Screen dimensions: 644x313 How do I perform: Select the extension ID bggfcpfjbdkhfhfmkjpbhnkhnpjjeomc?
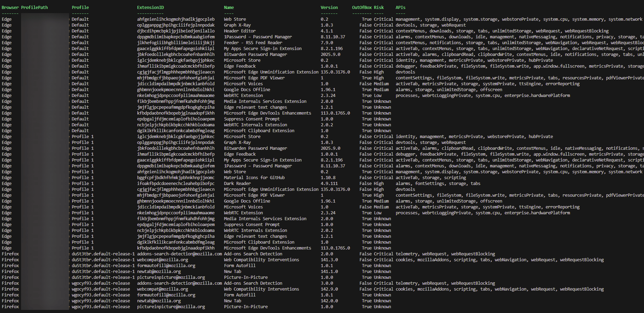pyautogui.click(x=176, y=178)
